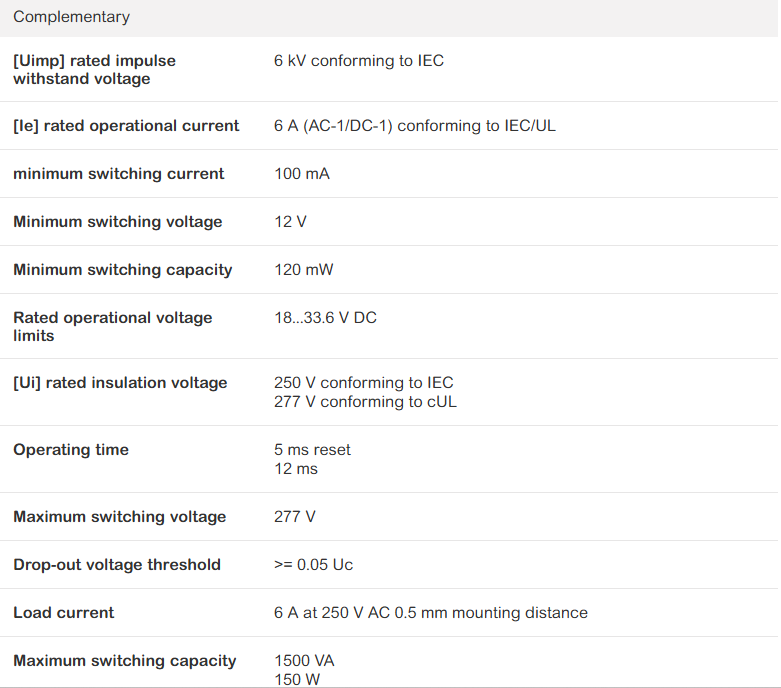Click the [Ui] rated insulation voltage label
The height and width of the screenshot is (688, 781).
tap(120, 383)
